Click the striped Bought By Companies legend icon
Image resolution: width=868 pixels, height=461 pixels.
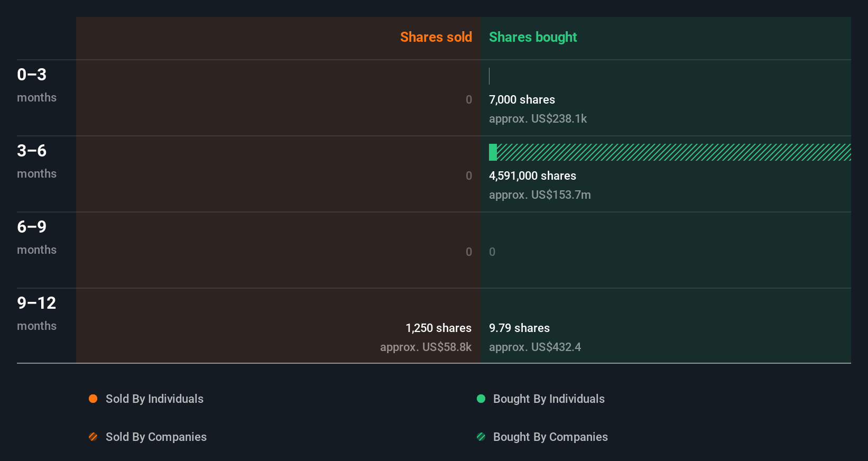tap(481, 437)
